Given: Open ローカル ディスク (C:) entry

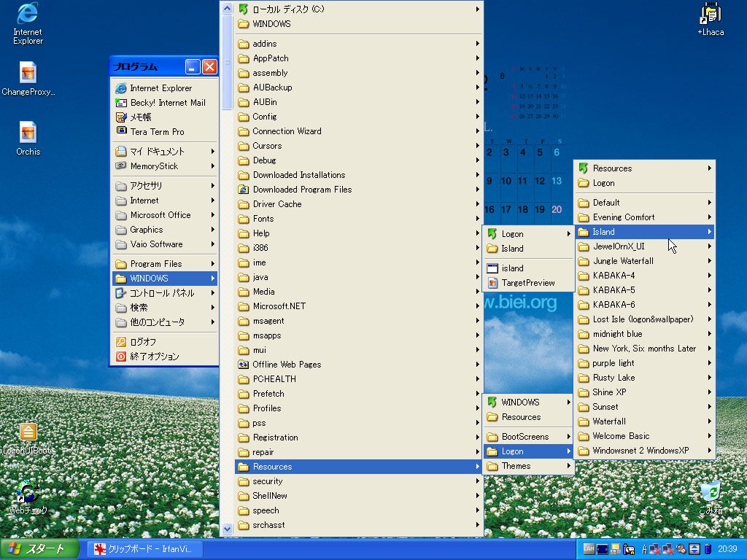Looking at the screenshot, I should (x=359, y=9).
